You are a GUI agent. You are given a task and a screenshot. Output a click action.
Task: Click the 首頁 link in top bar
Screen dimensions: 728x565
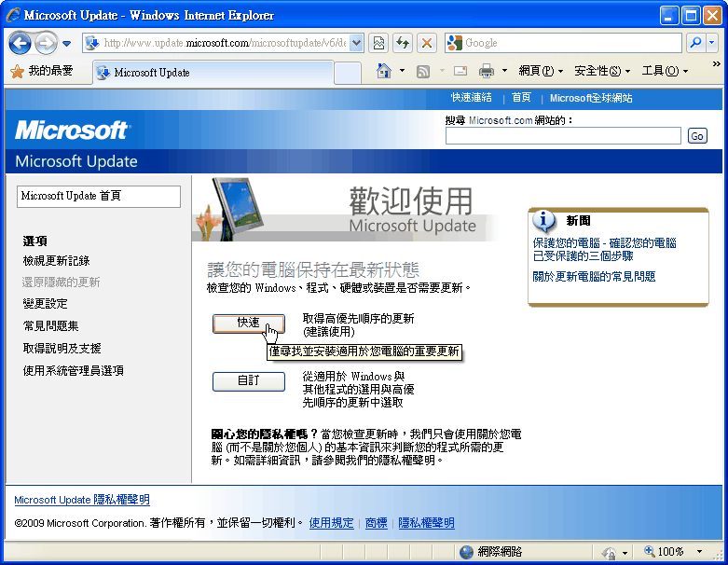point(521,98)
